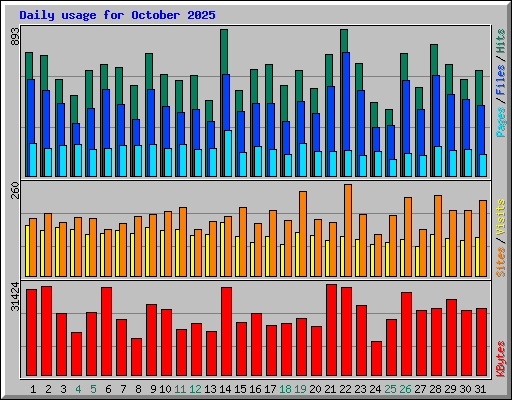512x400 pixels.
Task: Click the 893 axis maximum label
Action: (x=15, y=37)
